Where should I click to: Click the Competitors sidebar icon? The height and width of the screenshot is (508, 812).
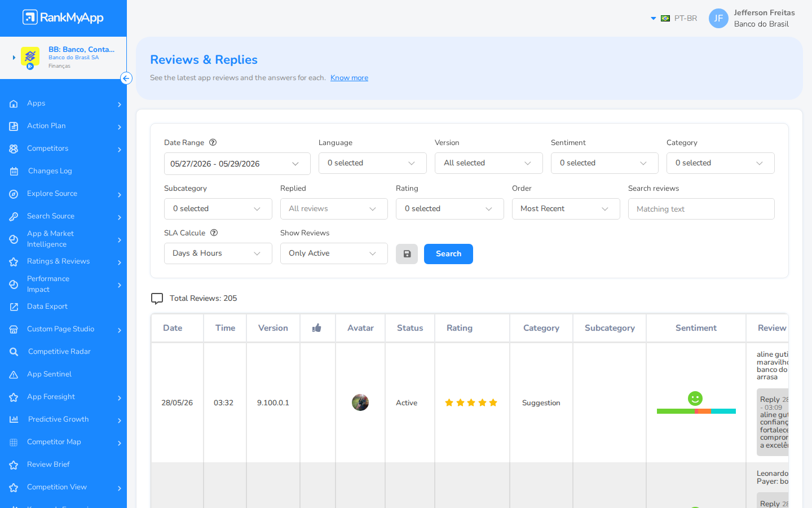pos(14,149)
